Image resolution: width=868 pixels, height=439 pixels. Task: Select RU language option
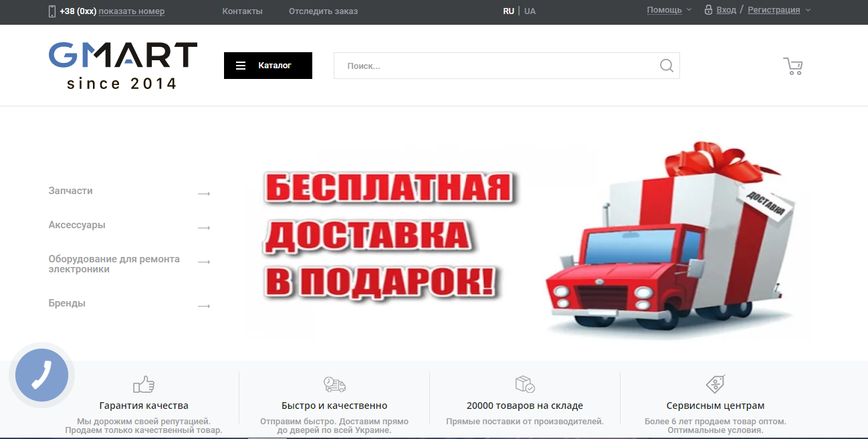509,11
